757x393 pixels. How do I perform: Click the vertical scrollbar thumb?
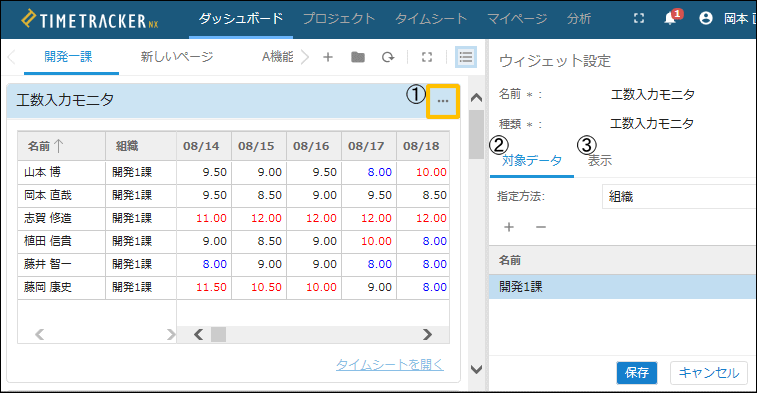click(x=476, y=134)
